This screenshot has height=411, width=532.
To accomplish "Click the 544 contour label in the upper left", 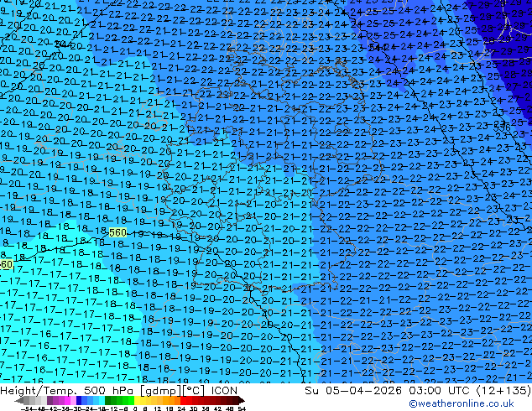I will click(64, 44).
